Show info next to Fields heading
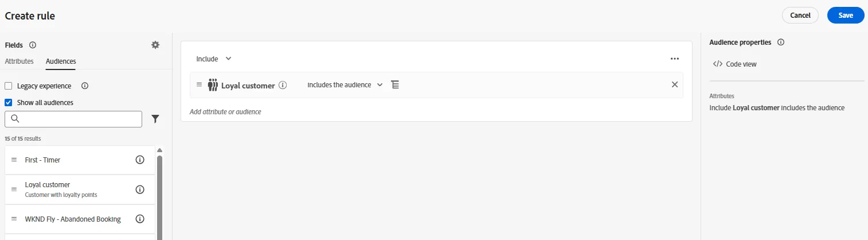 click(x=33, y=45)
